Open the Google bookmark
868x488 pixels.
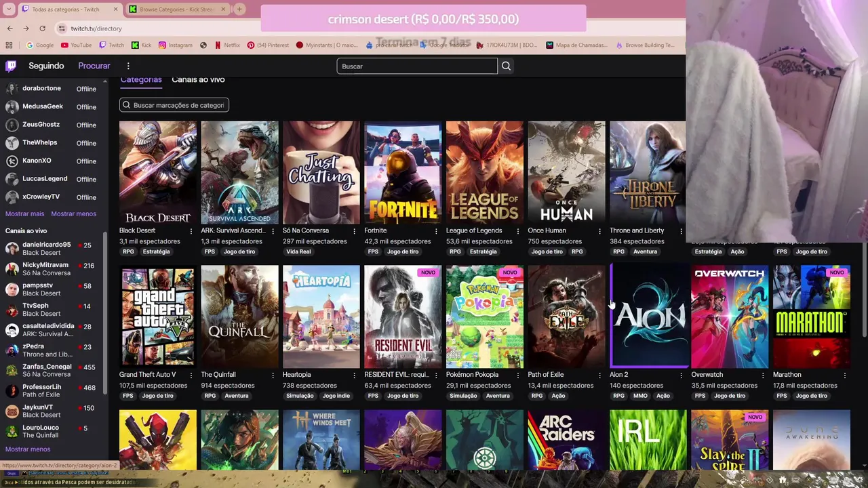tap(39, 45)
